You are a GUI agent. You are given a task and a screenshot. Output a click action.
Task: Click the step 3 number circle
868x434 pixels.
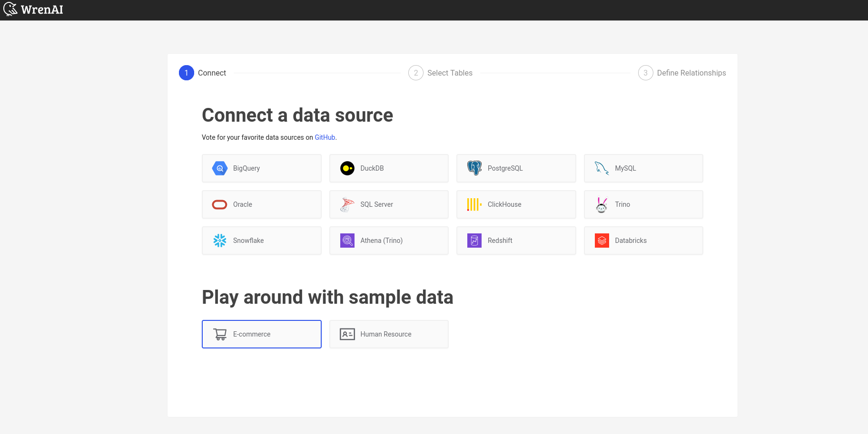pos(645,73)
